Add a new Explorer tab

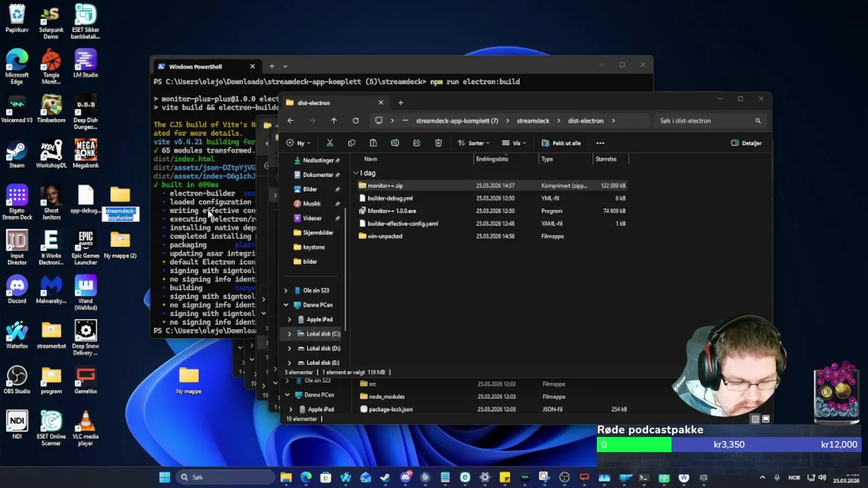click(400, 103)
